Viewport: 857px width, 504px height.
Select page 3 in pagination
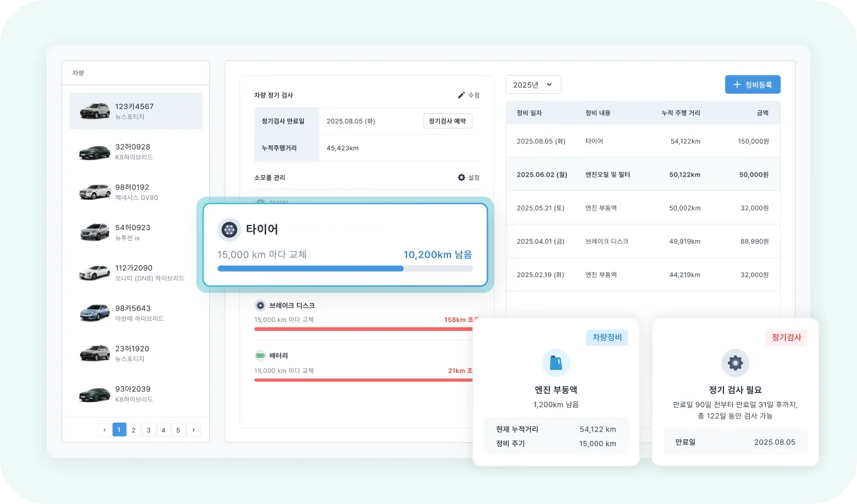click(x=149, y=430)
